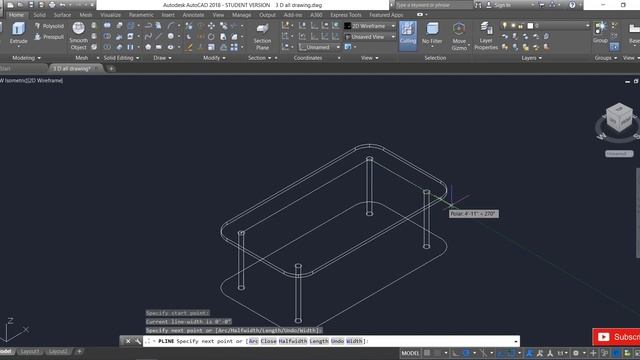Image resolution: width=640 pixels, height=360 pixels.
Task: Open the 2D Wireframe visual style dropdown
Action: click(x=370, y=26)
